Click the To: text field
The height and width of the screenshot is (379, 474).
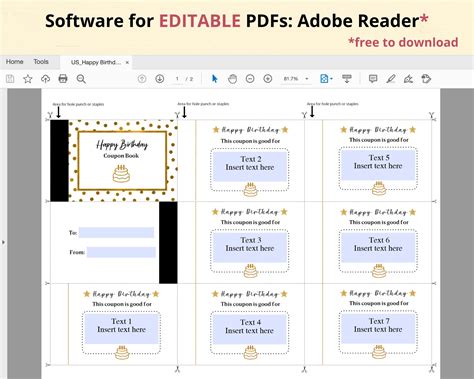(x=116, y=233)
